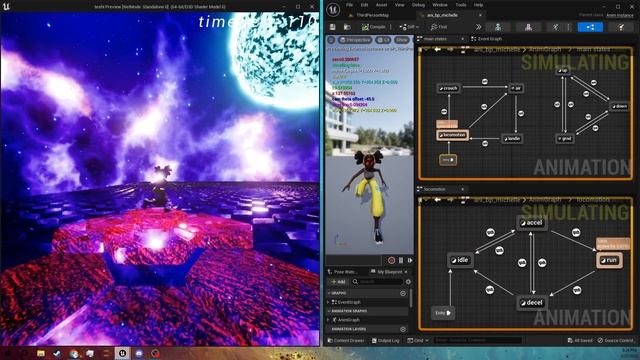Viewport: 640px width, 360px height.
Task: Select the locomotion state node
Action: 452,135
